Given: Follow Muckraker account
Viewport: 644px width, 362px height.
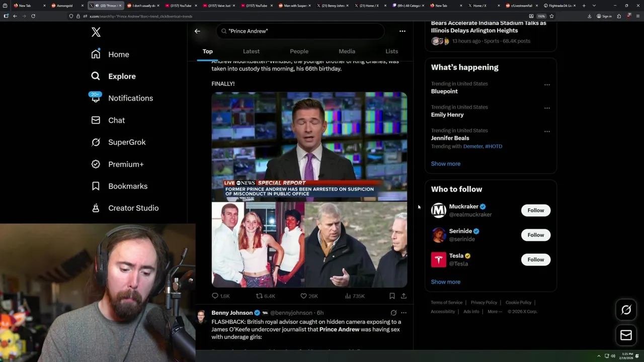Looking at the screenshot, I should [x=536, y=210].
